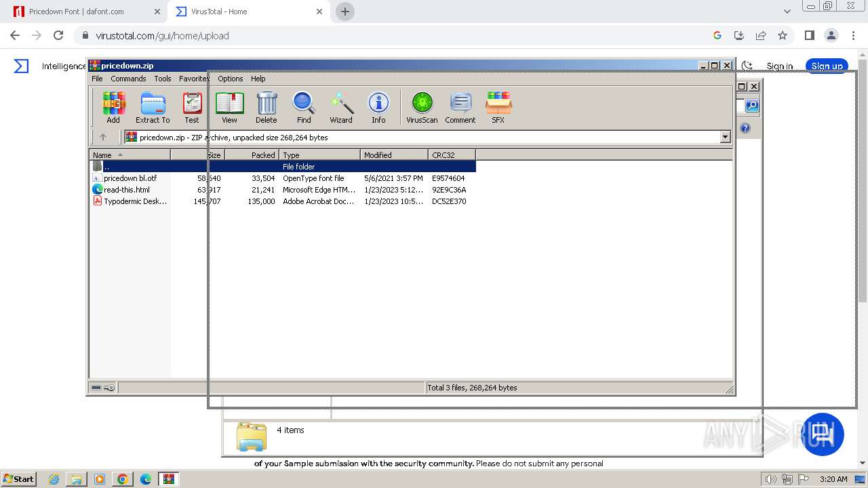Sort file list by Packed column
The image size is (868, 488).
point(252,155)
